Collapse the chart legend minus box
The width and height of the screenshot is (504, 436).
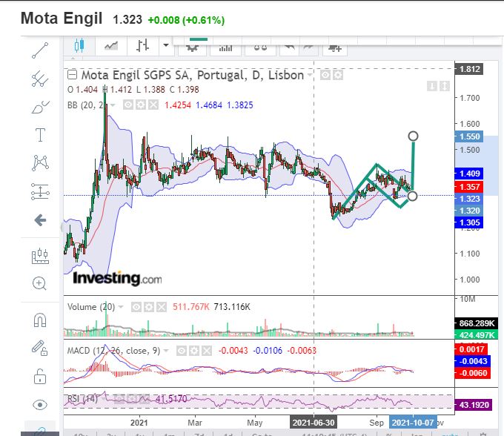tap(73, 75)
